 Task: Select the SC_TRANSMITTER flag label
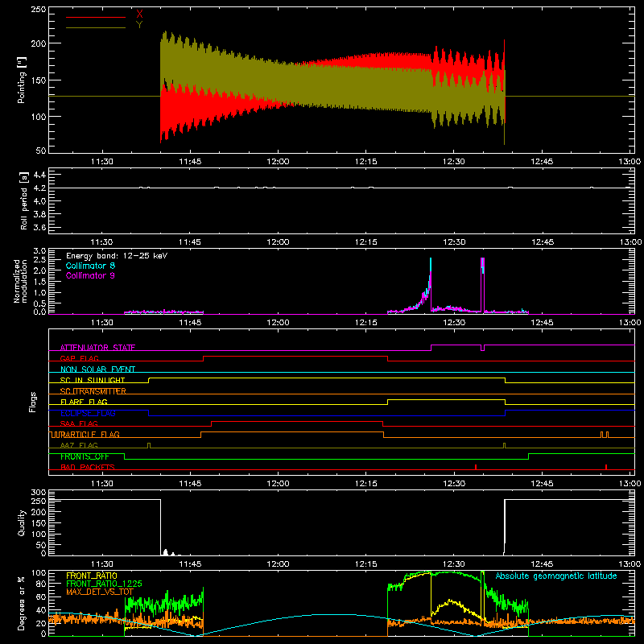[x=93, y=391]
